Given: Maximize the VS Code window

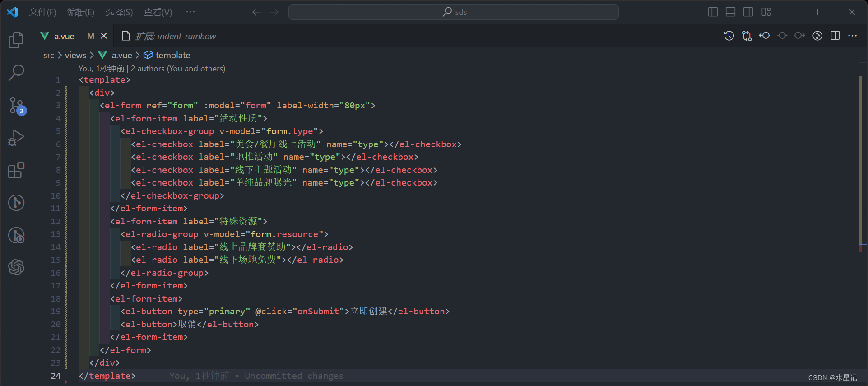Looking at the screenshot, I should [821, 12].
